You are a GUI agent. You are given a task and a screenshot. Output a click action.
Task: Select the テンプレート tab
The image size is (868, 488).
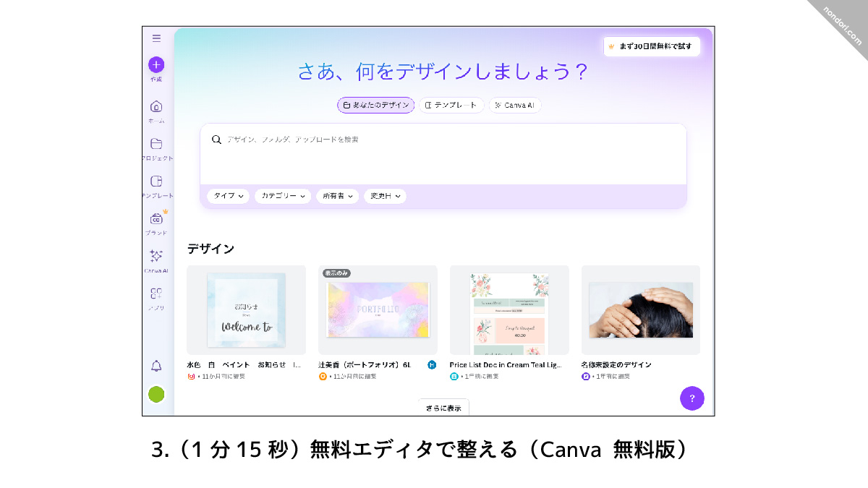point(451,106)
